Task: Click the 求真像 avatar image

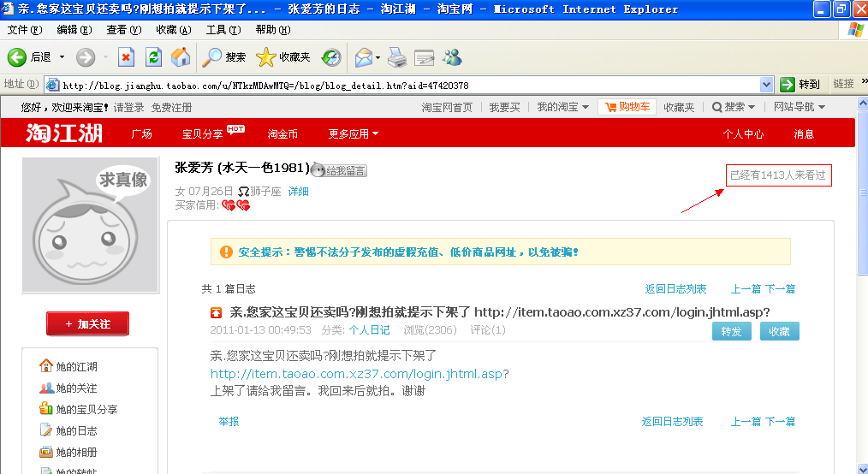Action: [x=90, y=225]
